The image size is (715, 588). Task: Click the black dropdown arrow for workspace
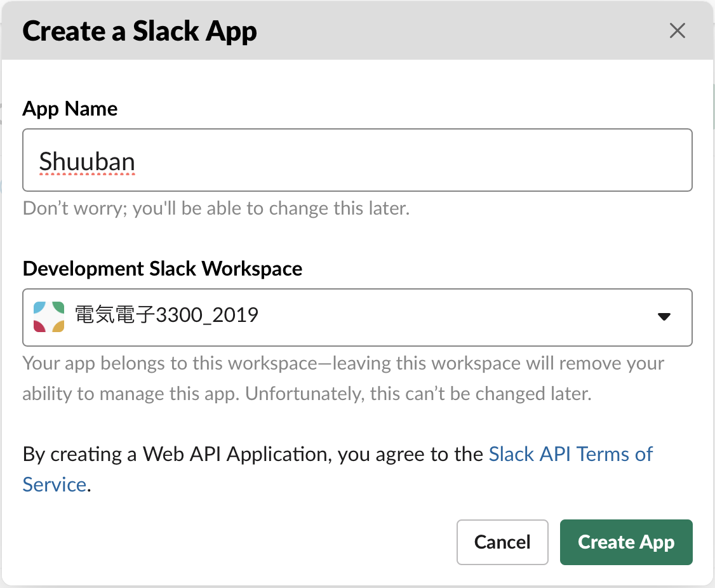(664, 317)
